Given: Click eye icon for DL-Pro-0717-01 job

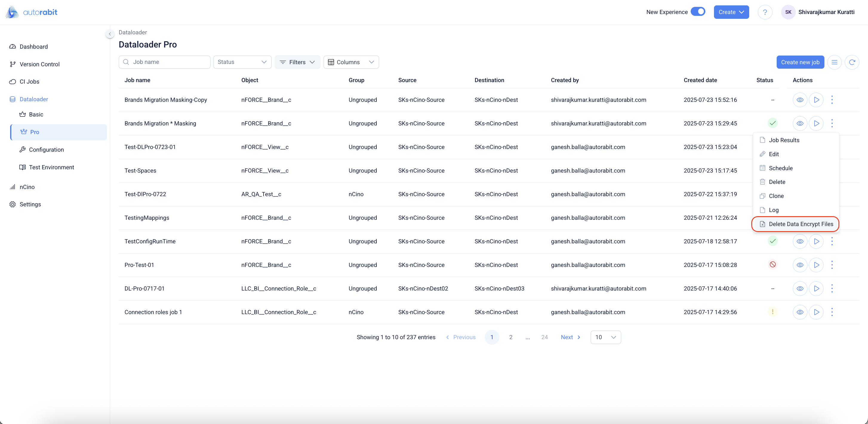Looking at the screenshot, I should (x=800, y=288).
